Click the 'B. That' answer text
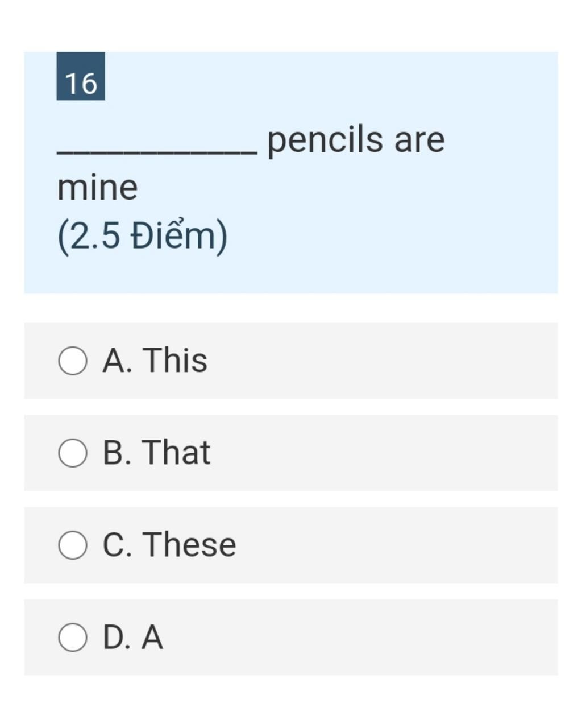 [156, 453]
